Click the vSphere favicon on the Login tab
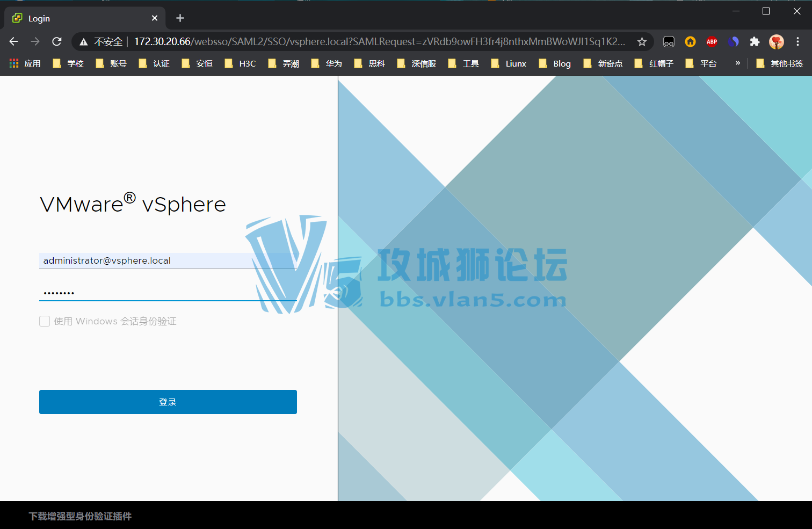Image resolution: width=812 pixels, height=529 pixels. coord(16,18)
